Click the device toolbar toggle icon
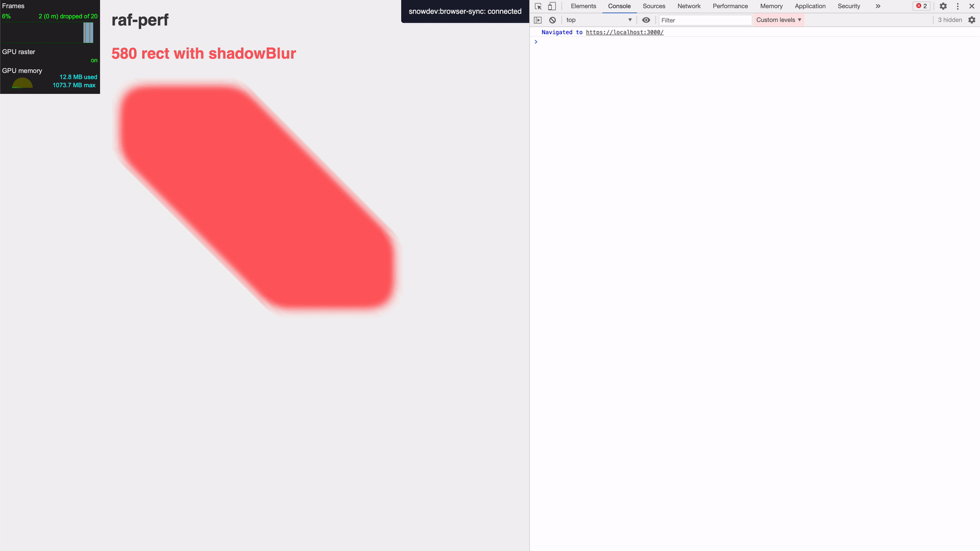980x551 pixels. tap(551, 6)
